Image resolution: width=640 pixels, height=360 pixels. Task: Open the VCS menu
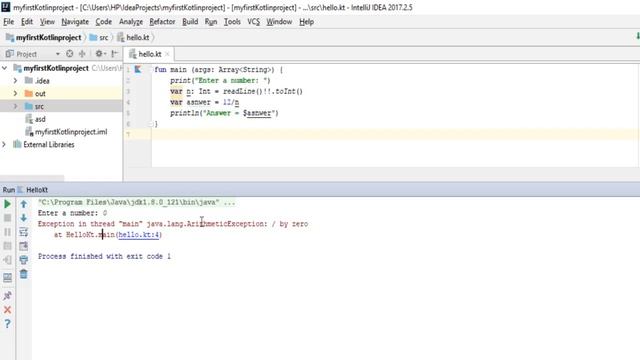(x=253, y=22)
